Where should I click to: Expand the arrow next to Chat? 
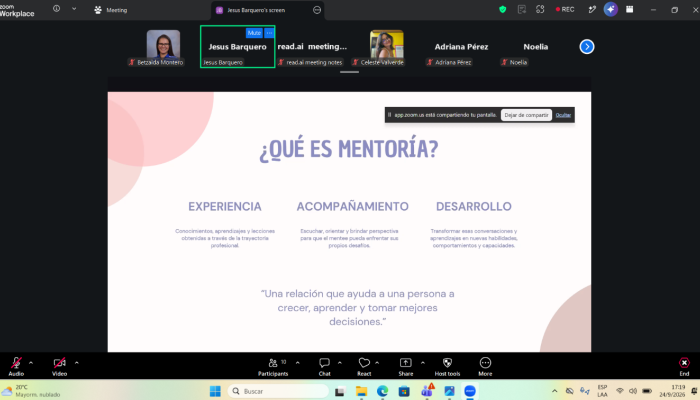coord(339,362)
